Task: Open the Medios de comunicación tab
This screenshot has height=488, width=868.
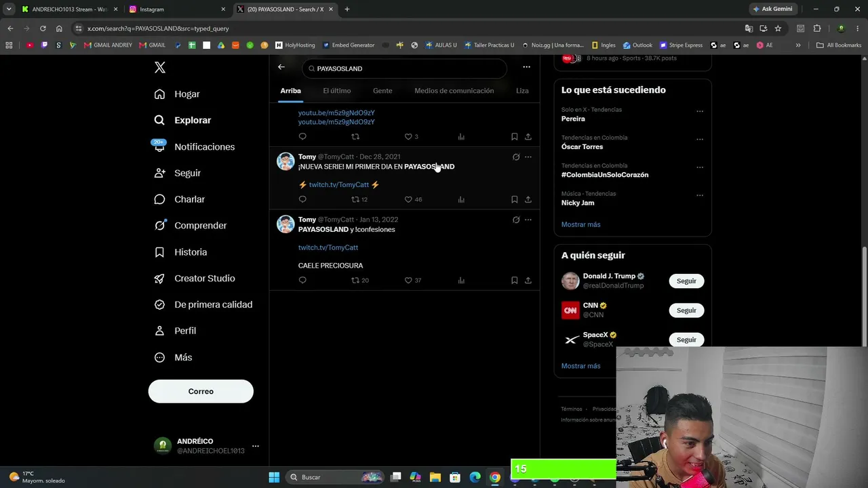Action: pos(454,91)
